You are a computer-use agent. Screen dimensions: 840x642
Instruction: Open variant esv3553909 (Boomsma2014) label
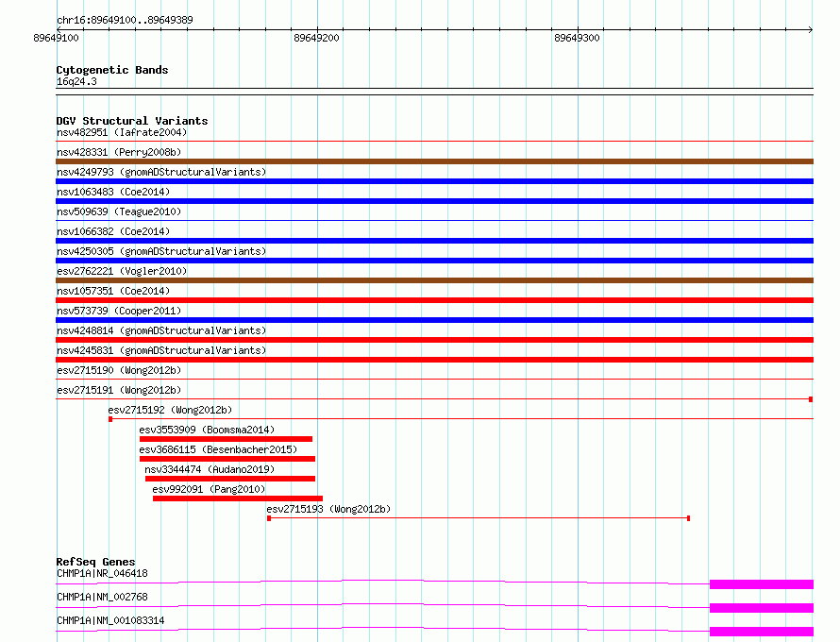coord(207,430)
